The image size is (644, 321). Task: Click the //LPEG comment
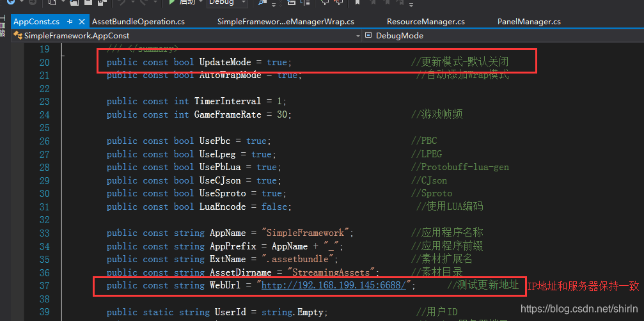coord(427,154)
